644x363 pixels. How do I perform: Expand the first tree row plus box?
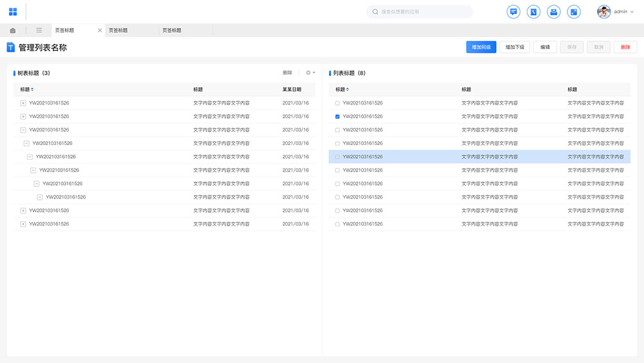[x=23, y=103]
